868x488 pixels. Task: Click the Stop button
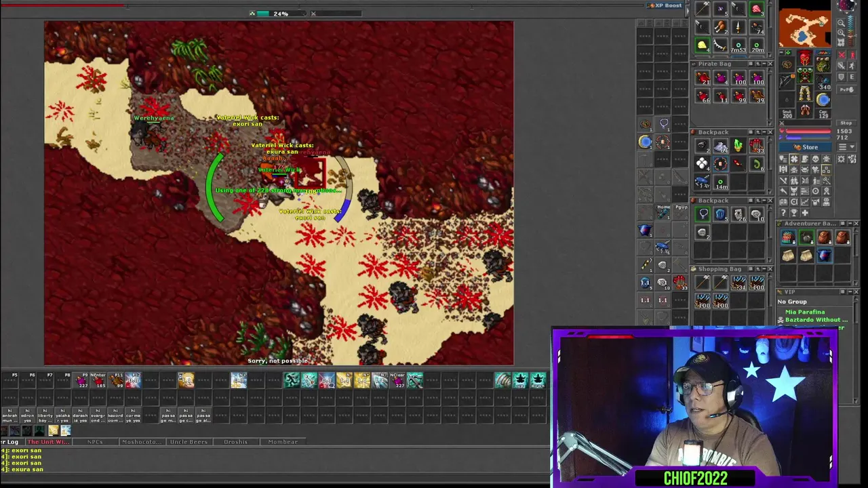click(846, 123)
